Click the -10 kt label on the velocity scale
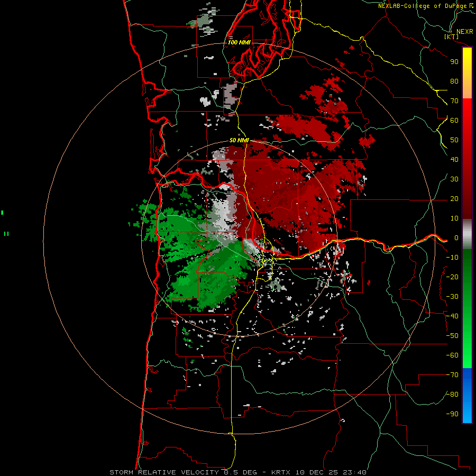This screenshot has width=476, height=476. 452,258
